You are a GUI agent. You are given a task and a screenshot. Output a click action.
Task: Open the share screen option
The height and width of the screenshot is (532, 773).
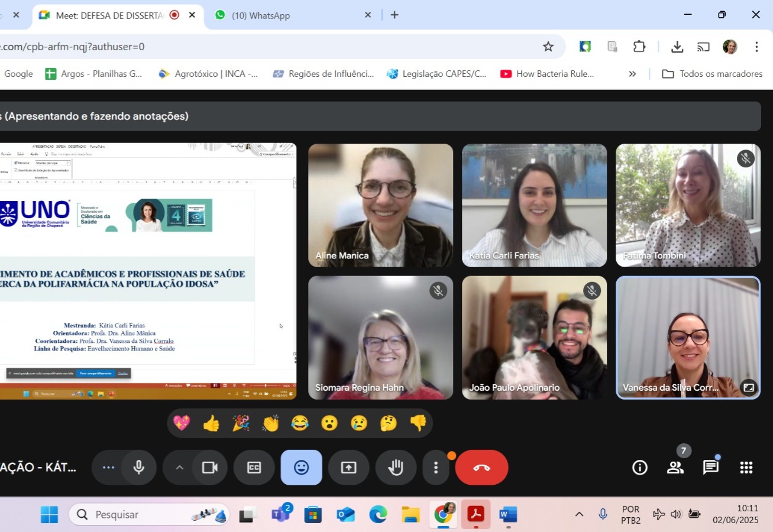tap(348, 468)
